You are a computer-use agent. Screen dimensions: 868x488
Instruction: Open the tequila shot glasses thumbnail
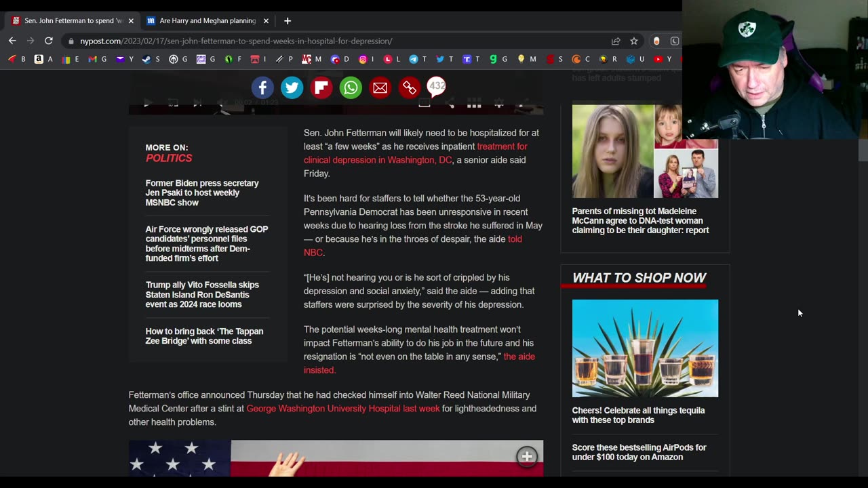pos(645,348)
